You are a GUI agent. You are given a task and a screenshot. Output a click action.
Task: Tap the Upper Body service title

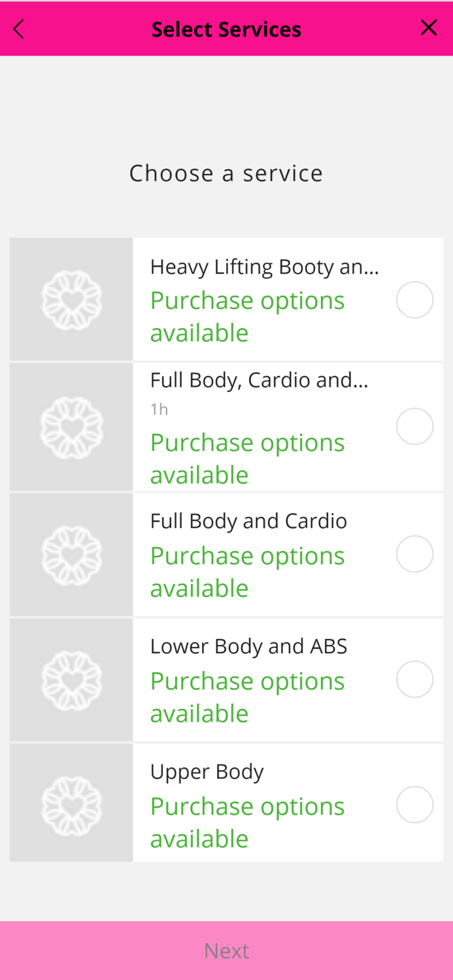[x=207, y=772]
